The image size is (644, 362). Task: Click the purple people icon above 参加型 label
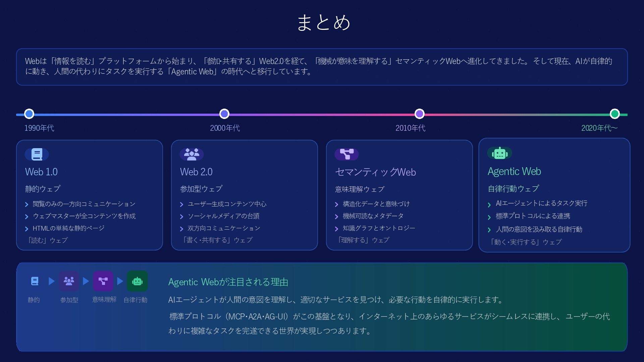coord(69,281)
